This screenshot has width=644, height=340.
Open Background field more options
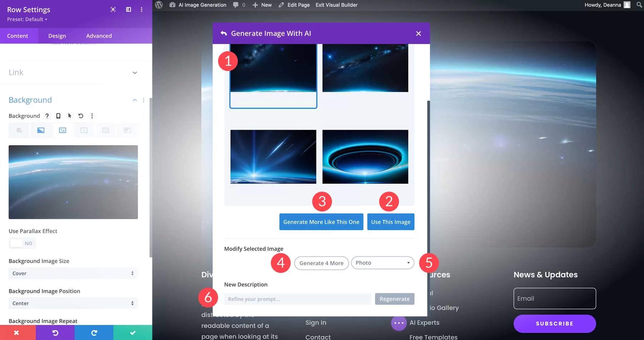(92, 116)
